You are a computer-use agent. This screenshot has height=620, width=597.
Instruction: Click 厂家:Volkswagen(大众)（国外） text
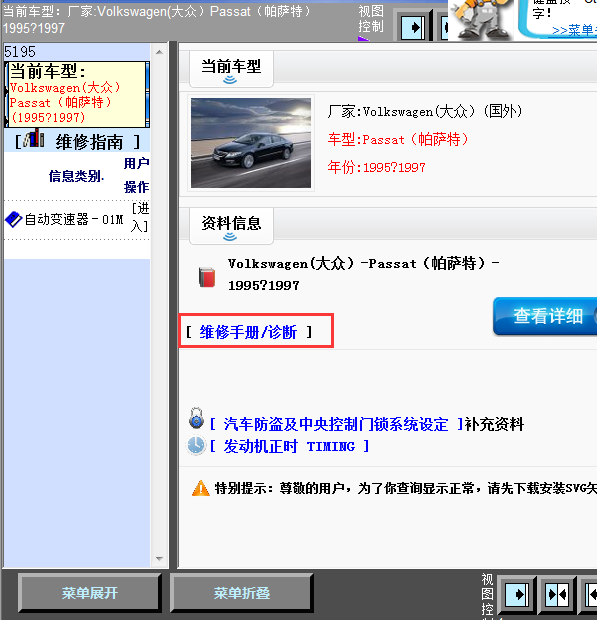click(x=425, y=112)
